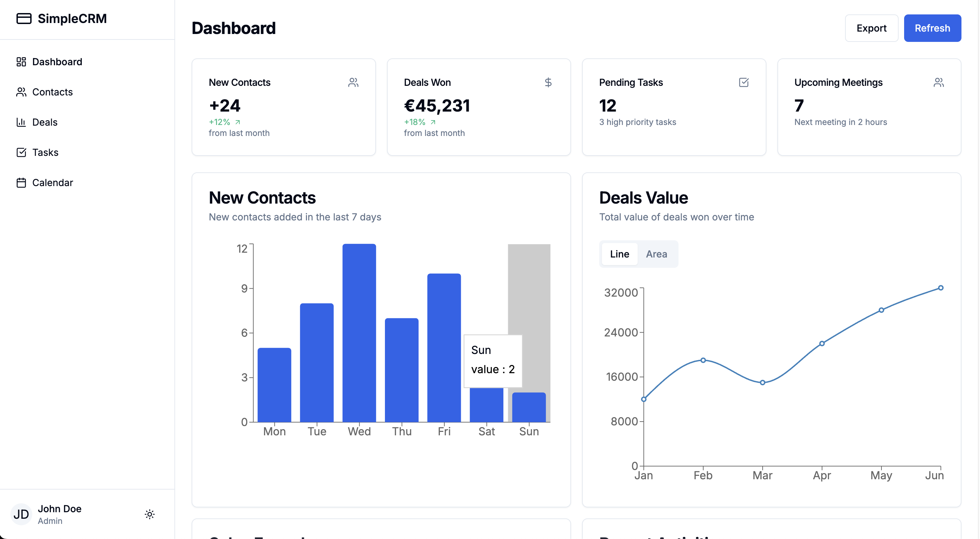Image resolution: width=980 pixels, height=539 pixels.
Task: Click the Dashboard grid icon in sidebar
Action: pyautogui.click(x=21, y=61)
